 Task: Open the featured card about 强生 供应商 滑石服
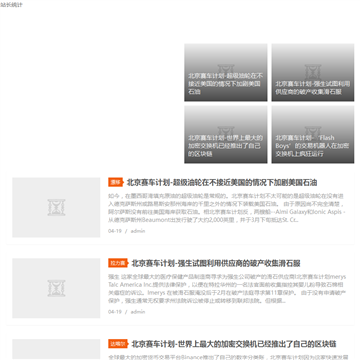coord(313,72)
